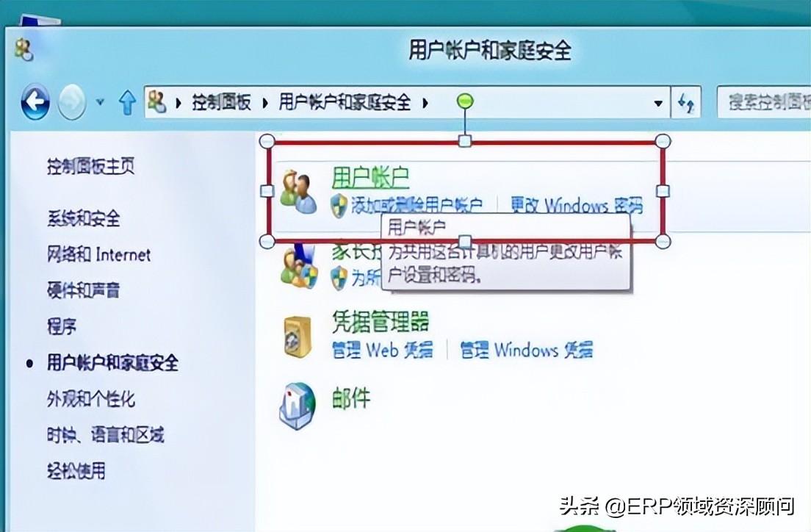
Task: Click the greyed Forward arrow button
Action: click(72, 102)
